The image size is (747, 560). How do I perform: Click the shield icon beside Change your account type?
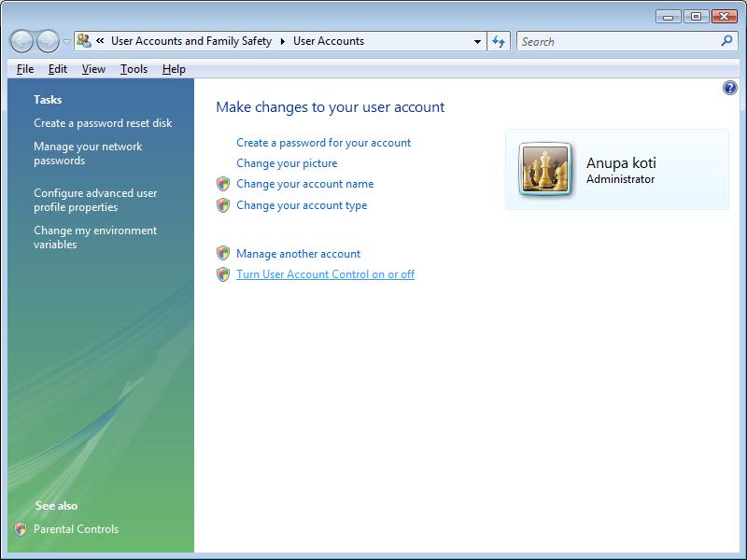222,205
